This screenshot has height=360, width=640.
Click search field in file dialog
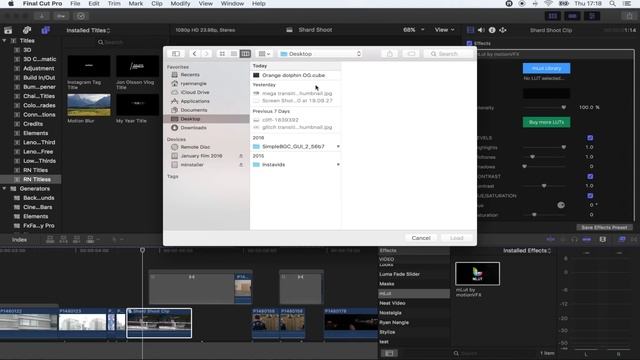coord(448,54)
